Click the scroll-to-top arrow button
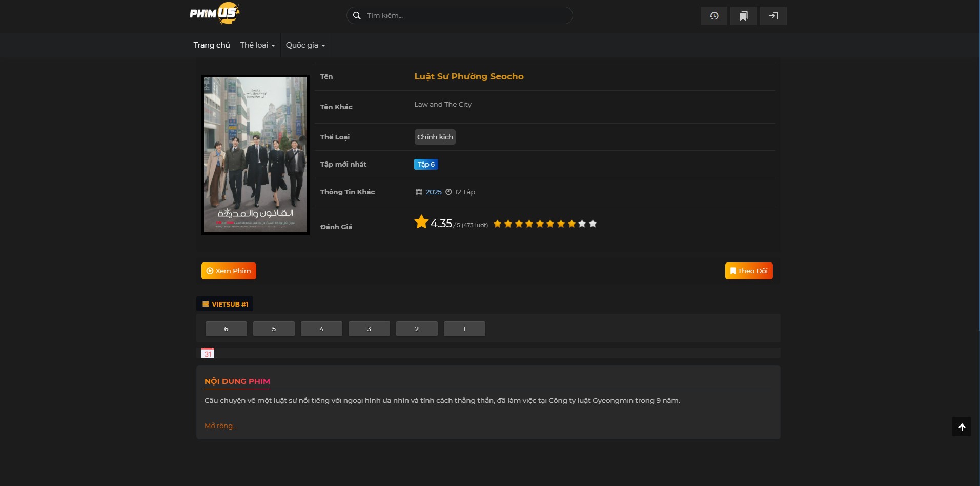 962,427
